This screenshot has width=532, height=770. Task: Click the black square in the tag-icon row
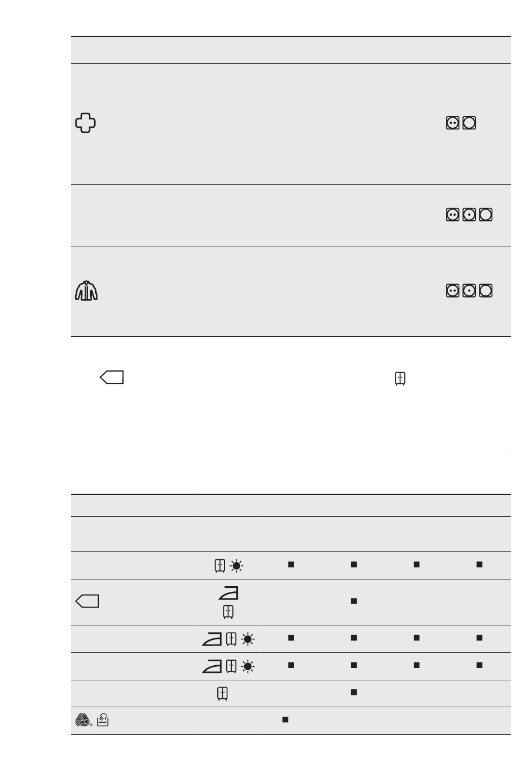point(353,601)
